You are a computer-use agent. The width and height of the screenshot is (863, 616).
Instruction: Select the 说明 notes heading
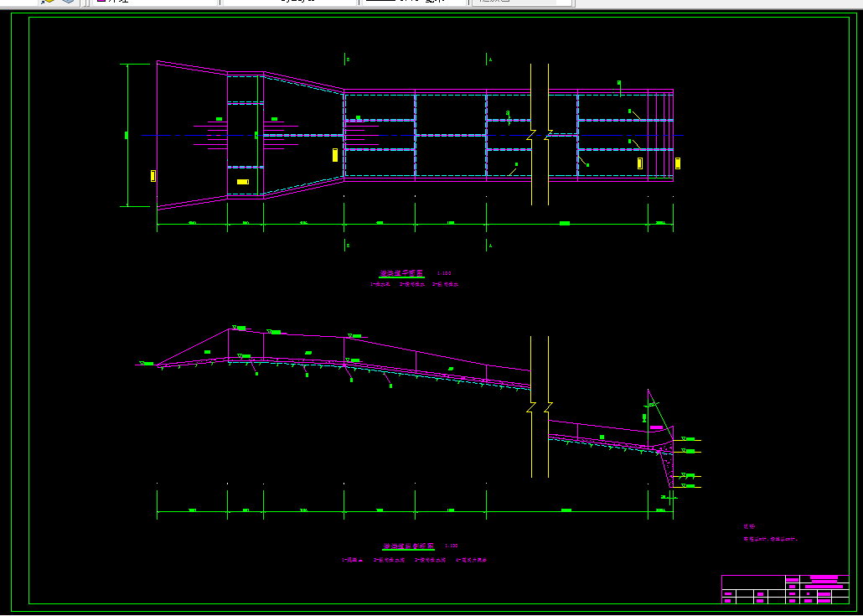click(748, 527)
